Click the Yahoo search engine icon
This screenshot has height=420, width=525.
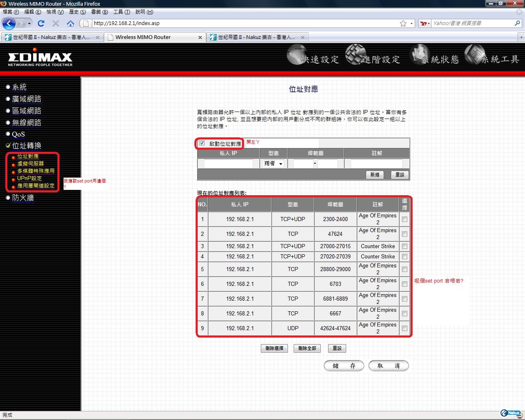423,23
